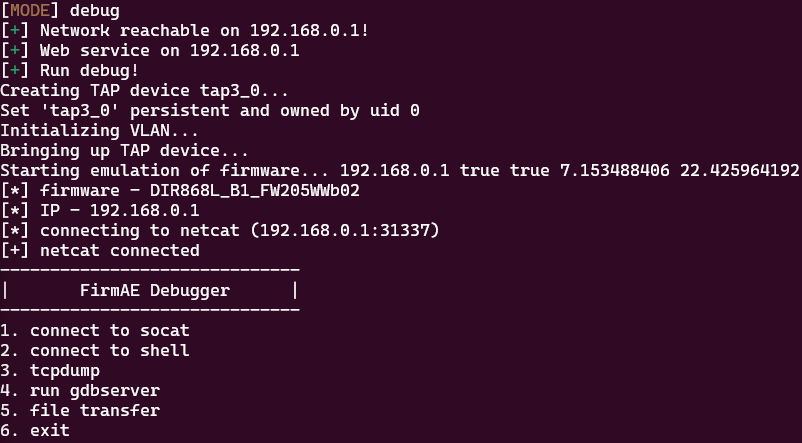The image size is (802, 443).
Task: Click the Web service on 192.168.0.1 line
Action: pos(150,51)
